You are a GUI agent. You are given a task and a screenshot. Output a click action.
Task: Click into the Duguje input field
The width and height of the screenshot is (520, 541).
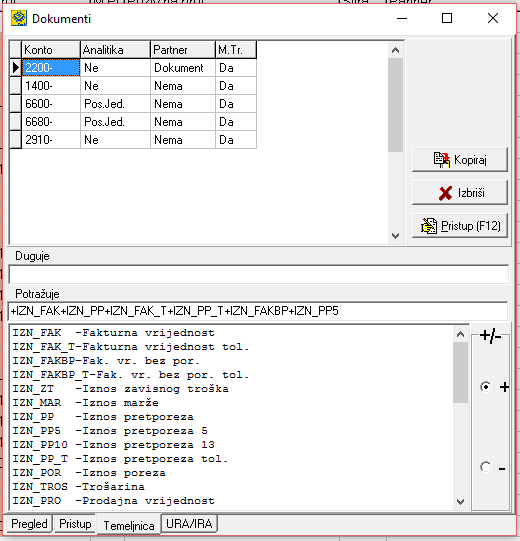click(258, 275)
